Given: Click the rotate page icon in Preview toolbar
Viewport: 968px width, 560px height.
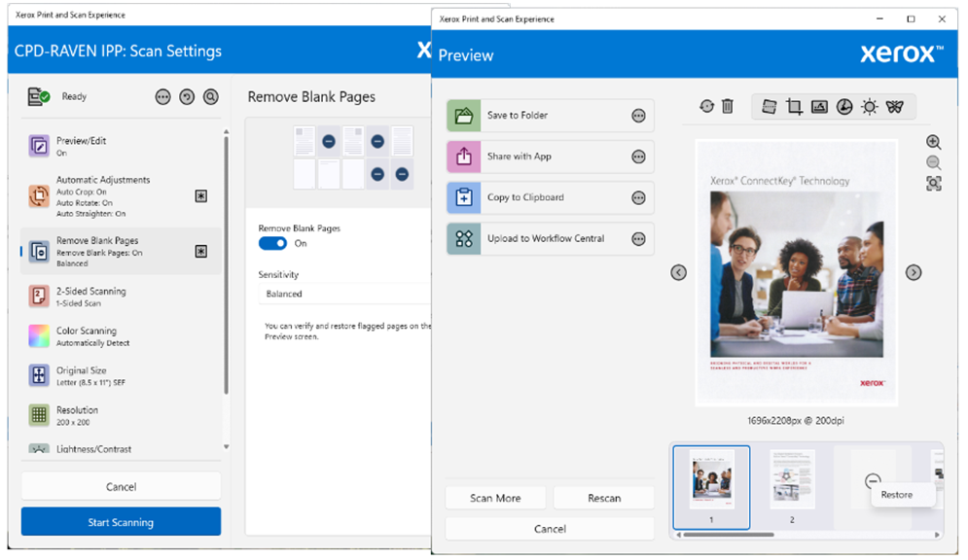Looking at the screenshot, I should 706,106.
